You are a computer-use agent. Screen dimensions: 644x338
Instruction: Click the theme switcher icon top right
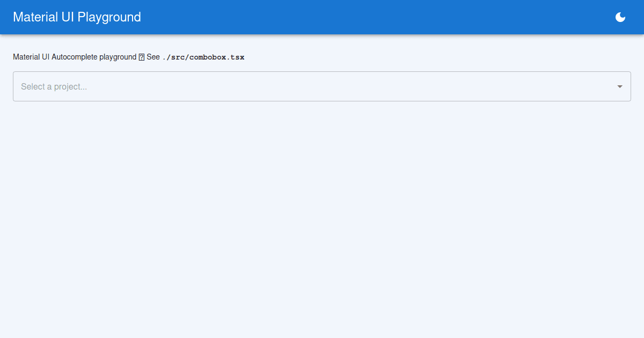pyautogui.click(x=620, y=17)
